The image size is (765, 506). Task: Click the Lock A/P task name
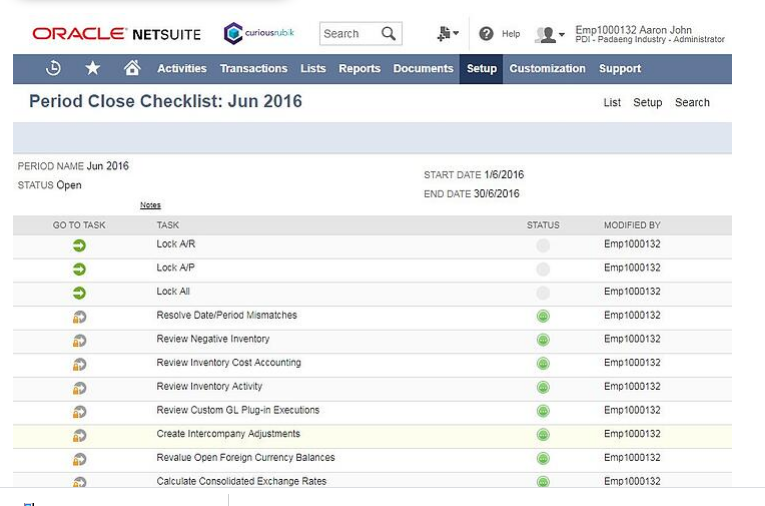tap(175, 268)
